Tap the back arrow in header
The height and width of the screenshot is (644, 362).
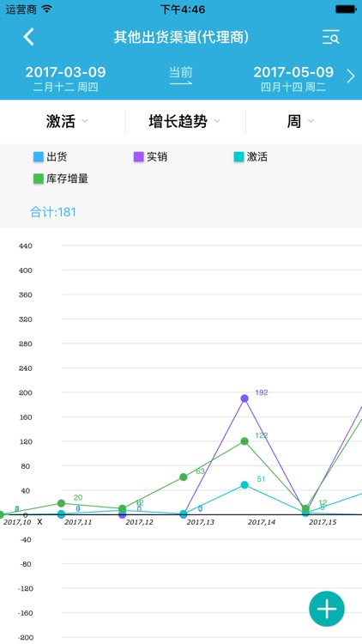(28, 37)
